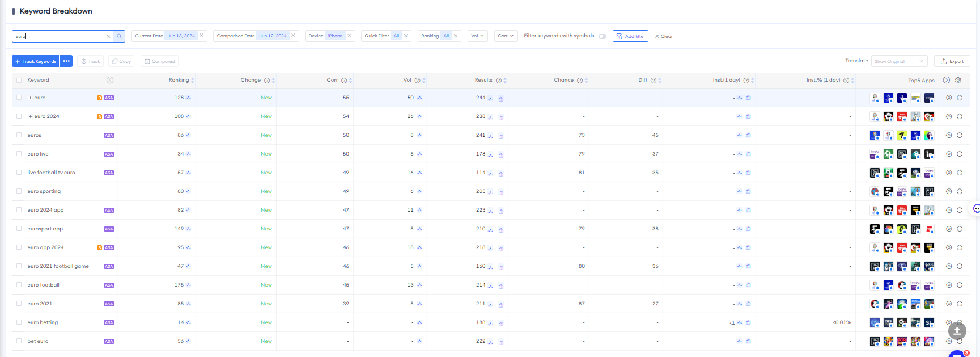
Task: Open installs store icon for eurosport app
Action: (748, 229)
